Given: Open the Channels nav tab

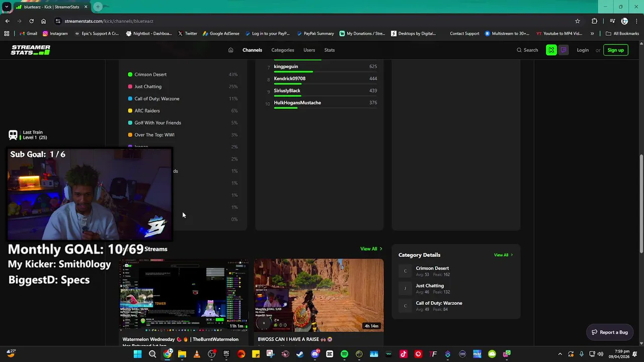Looking at the screenshot, I should pyautogui.click(x=252, y=50).
